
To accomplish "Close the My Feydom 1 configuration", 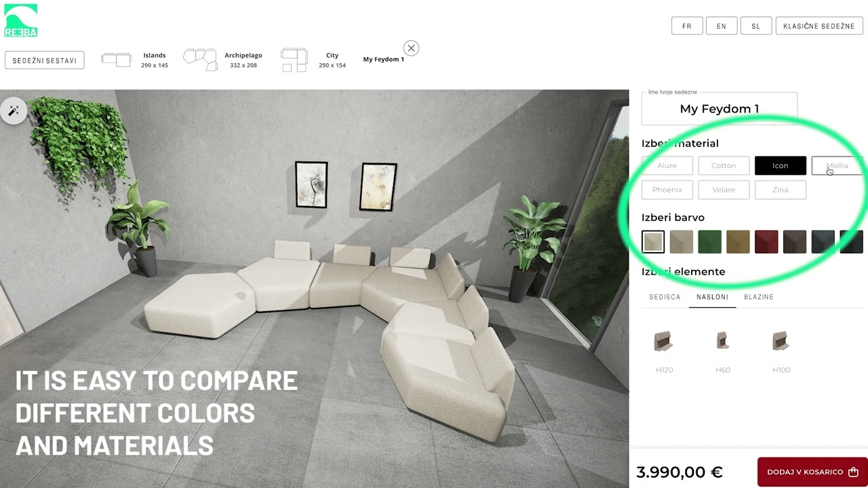I will point(411,48).
